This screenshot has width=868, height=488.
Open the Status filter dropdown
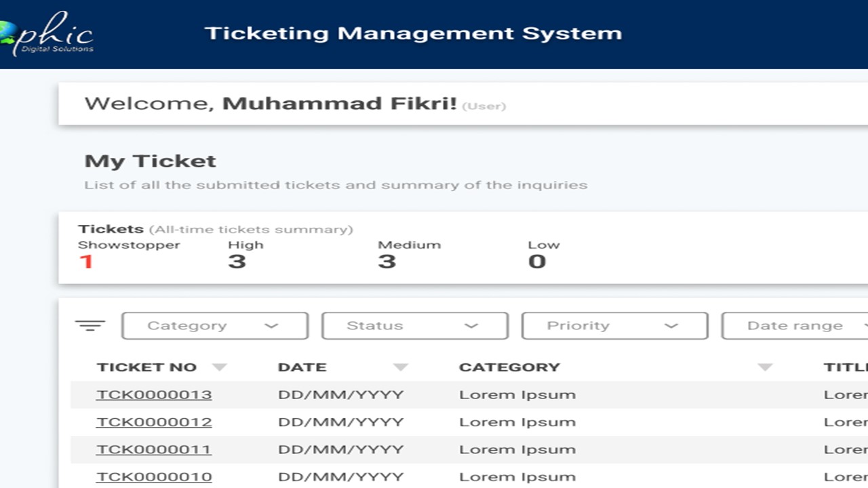coord(415,326)
